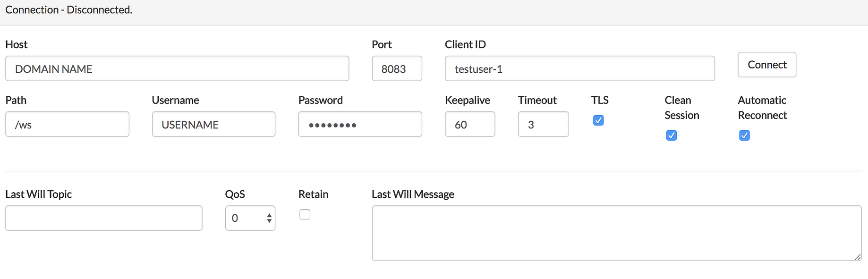
Task: Click the Port label
Action: point(382,44)
